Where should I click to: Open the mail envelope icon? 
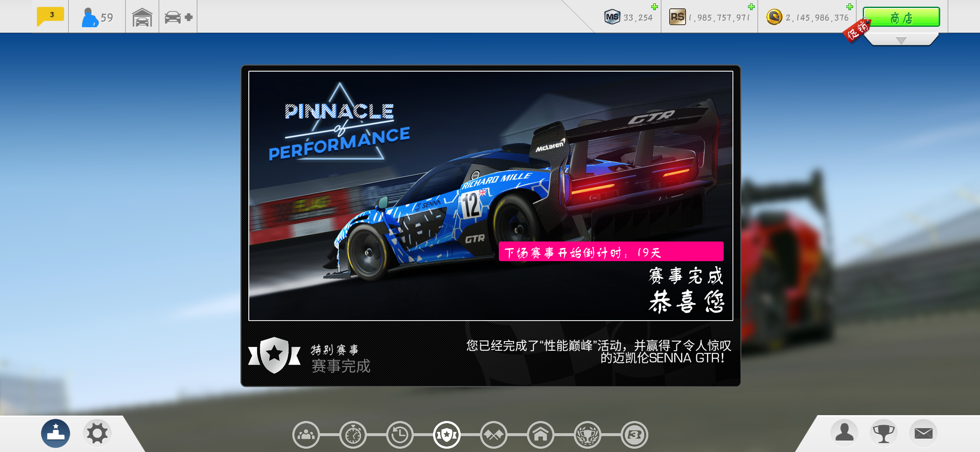point(923,433)
